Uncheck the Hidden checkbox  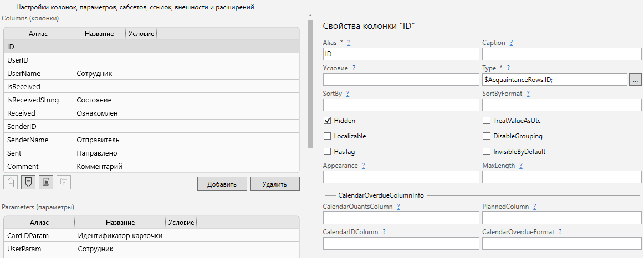[x=328, y=120]
